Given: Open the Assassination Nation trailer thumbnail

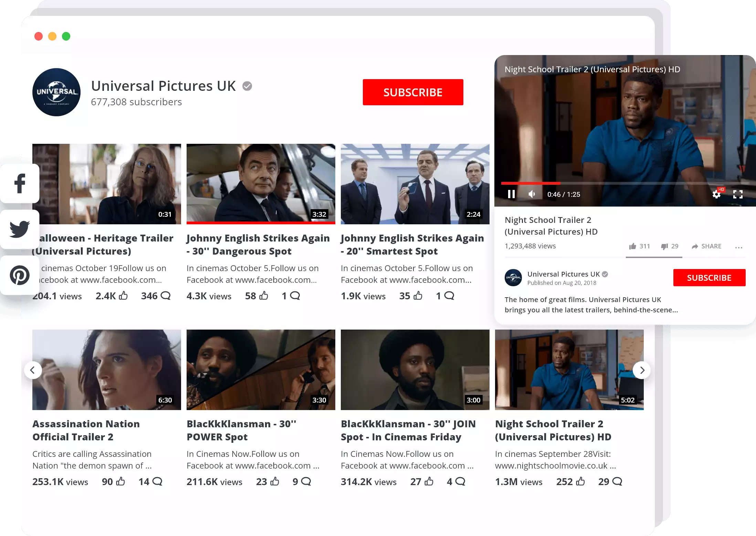Looking at the screenshot, I should click(107, 370).
